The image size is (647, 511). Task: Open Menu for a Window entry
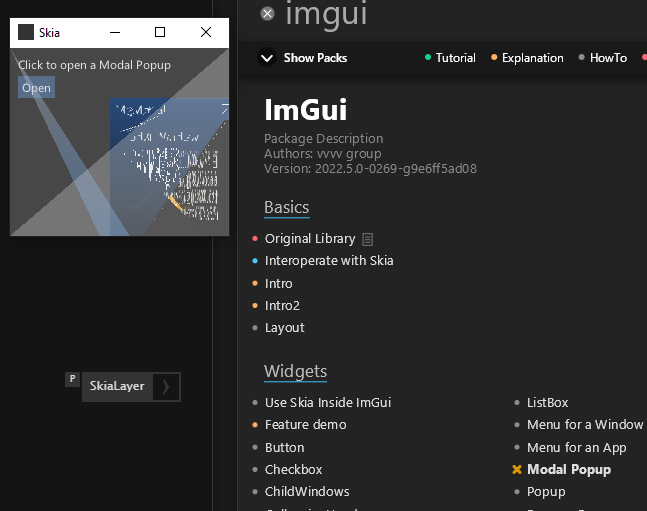coord(585,425)
